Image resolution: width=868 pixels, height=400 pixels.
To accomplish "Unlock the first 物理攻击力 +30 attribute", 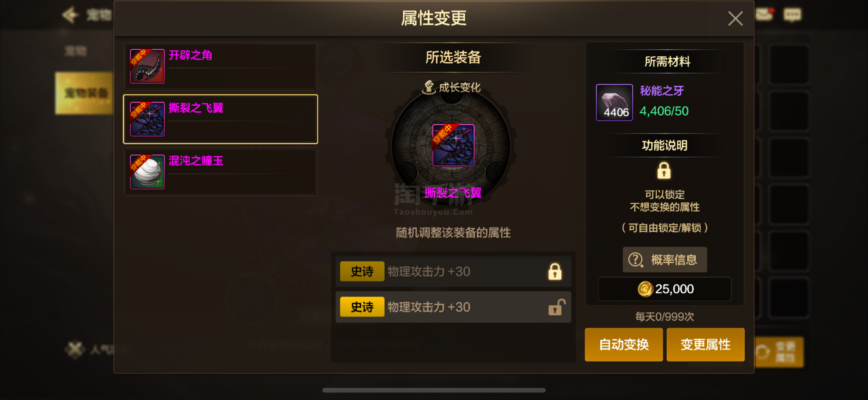I will (555, 271).
